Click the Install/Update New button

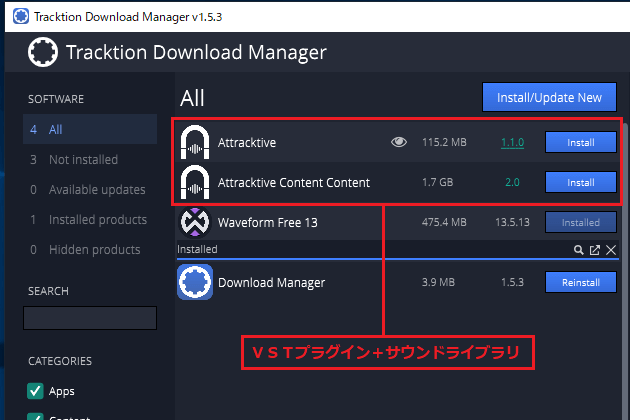550,97
